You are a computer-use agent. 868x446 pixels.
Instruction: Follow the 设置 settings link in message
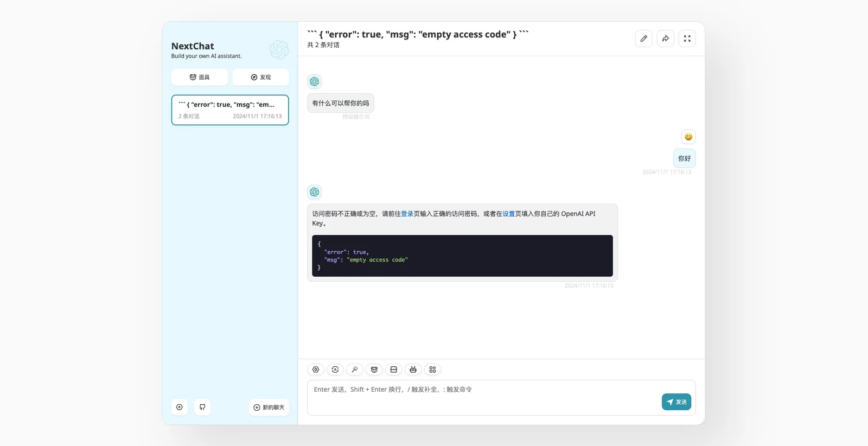point(509,214)
